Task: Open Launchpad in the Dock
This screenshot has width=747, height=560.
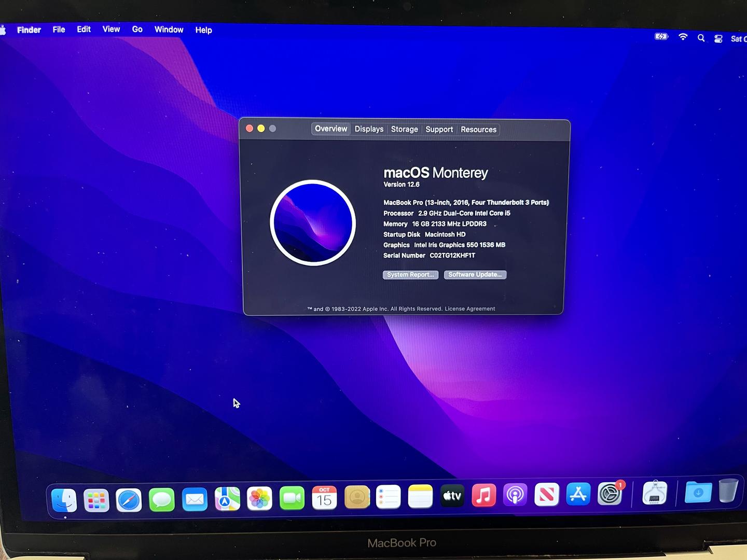Action: (x=96, y=500)
